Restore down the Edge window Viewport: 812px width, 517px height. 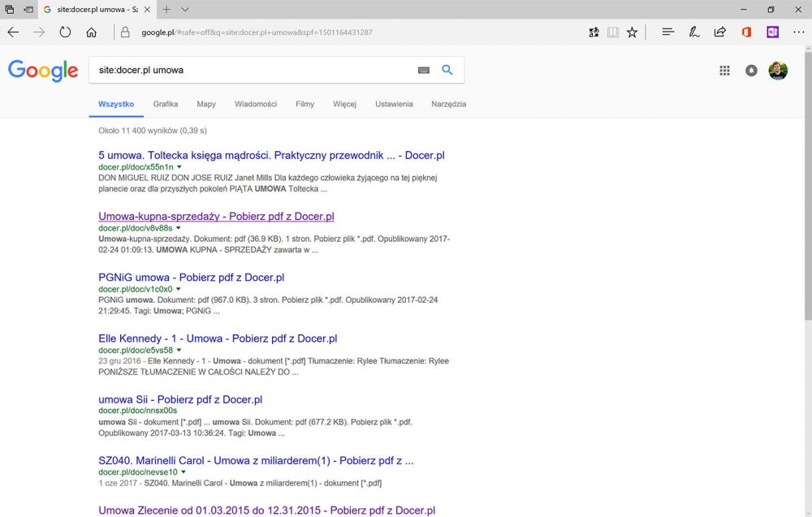tap(771, 9)
